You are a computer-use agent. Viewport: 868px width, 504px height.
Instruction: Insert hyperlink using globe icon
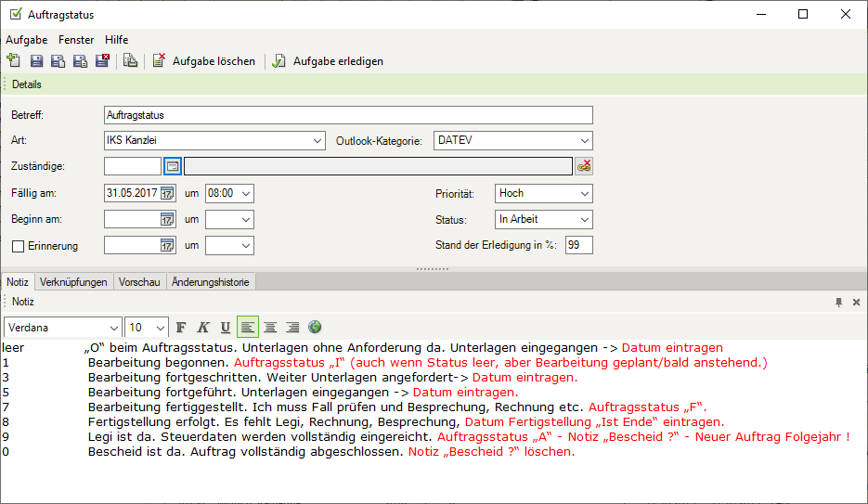pos(315,327)
